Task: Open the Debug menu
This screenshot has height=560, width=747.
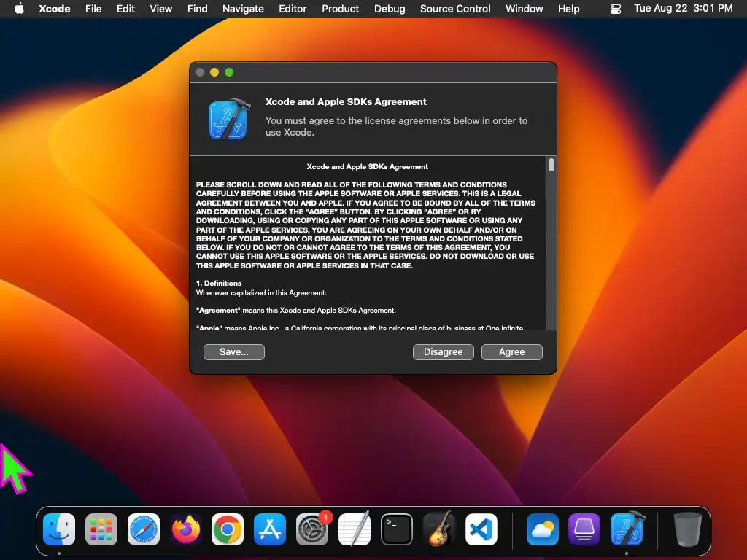Action: pyautogui.click(x=390, y=9)
